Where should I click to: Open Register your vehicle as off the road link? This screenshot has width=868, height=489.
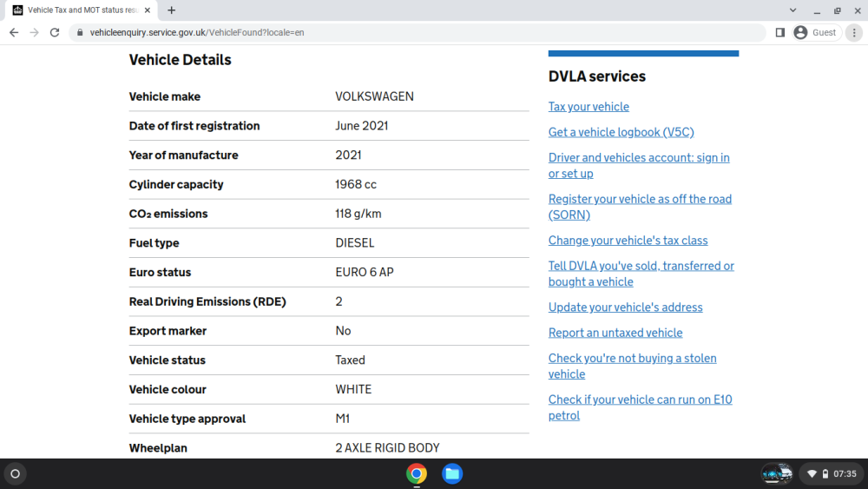point(640,207)
